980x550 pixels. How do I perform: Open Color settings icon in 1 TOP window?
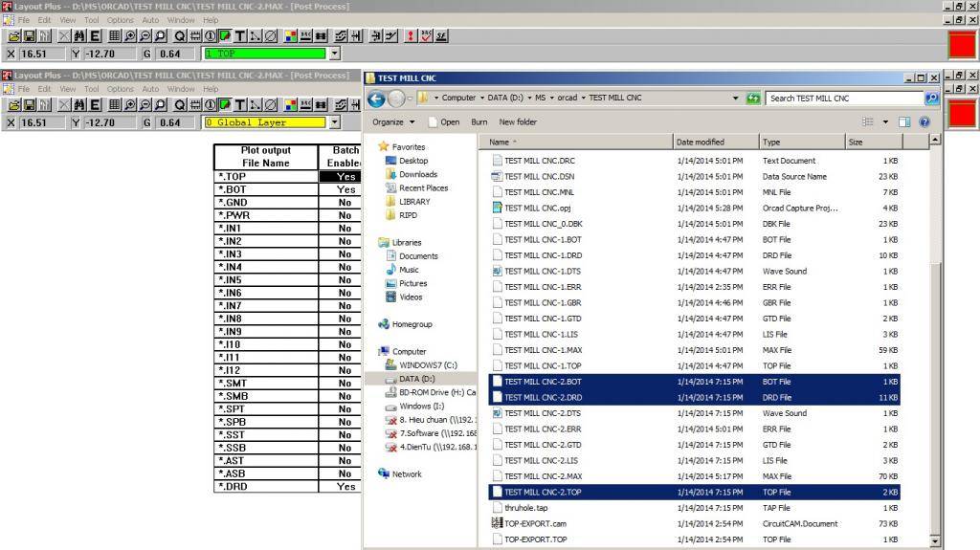(291, 36)
